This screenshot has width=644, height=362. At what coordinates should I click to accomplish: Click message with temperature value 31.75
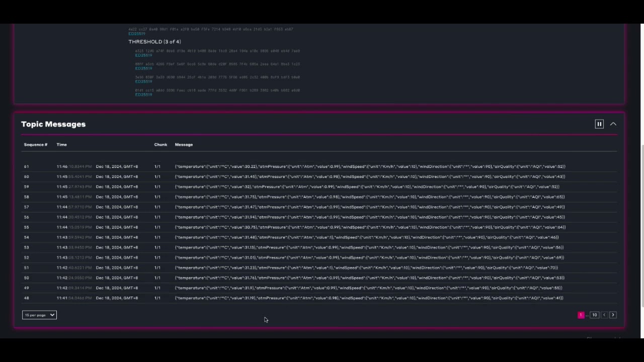point(370,197)
